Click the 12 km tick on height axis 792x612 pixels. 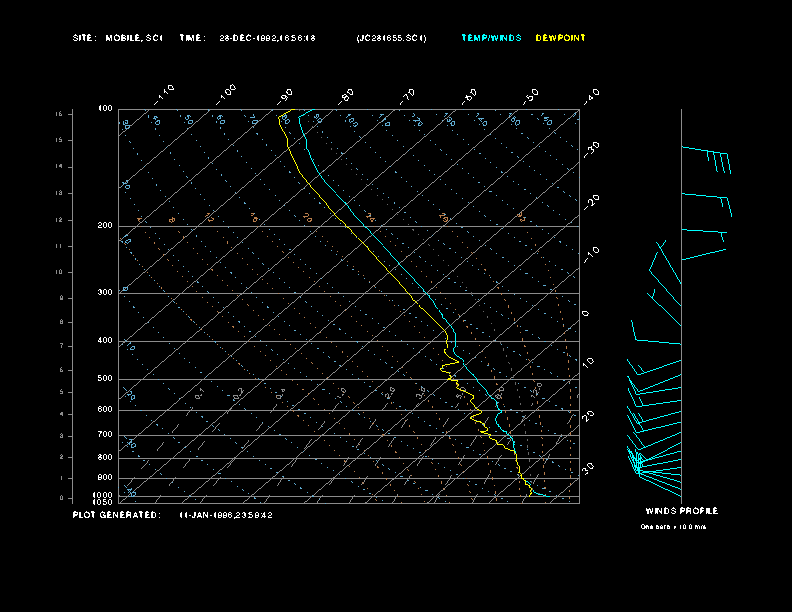[x=60, y=220]
